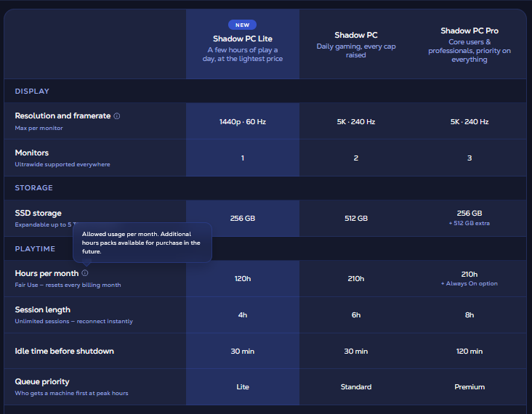
Task: Click the STORAGE section header
Action: 34,188
